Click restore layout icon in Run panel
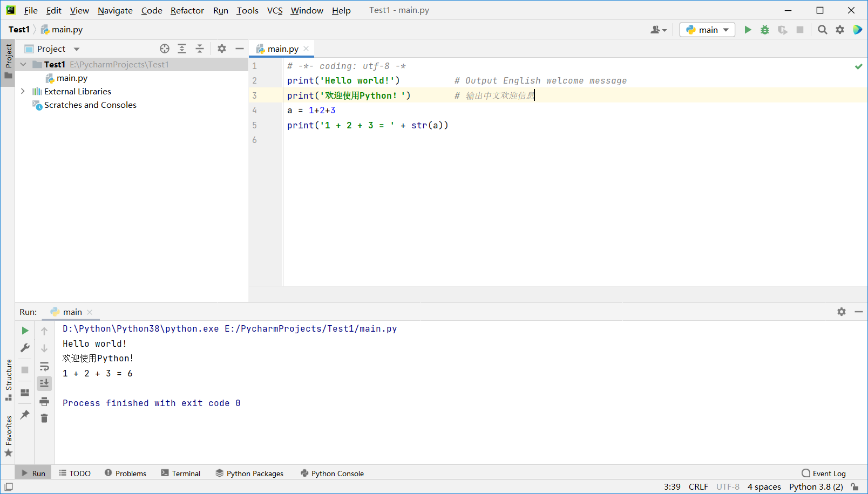The height and width of the screenshot is (494, 868). pos(25,393)
